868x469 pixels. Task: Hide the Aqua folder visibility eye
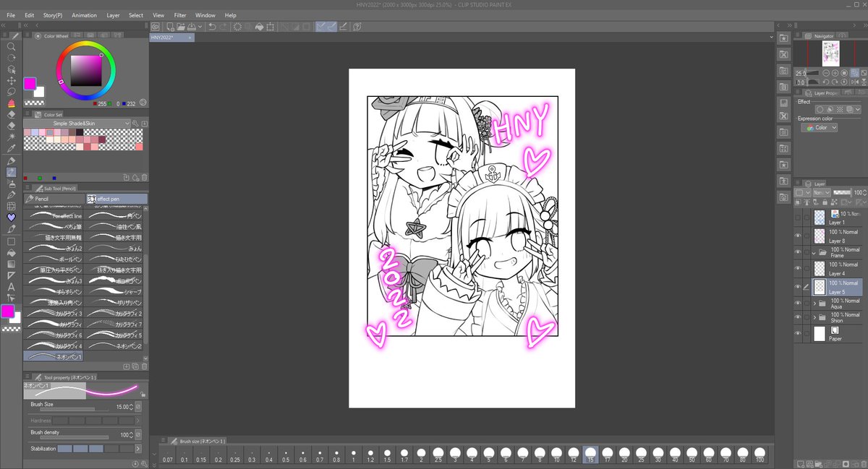(798, 303)
